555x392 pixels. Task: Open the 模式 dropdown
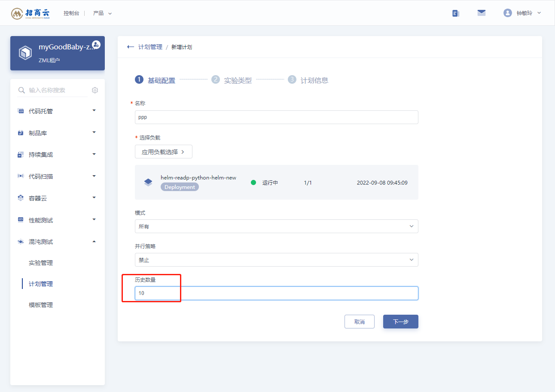277,226
